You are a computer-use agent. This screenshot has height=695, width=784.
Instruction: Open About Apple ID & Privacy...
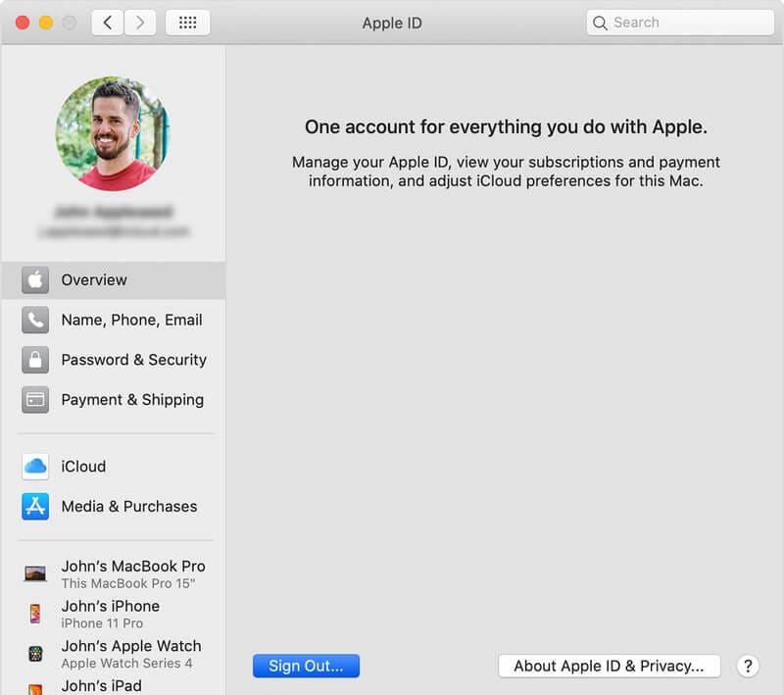(609, 666)
